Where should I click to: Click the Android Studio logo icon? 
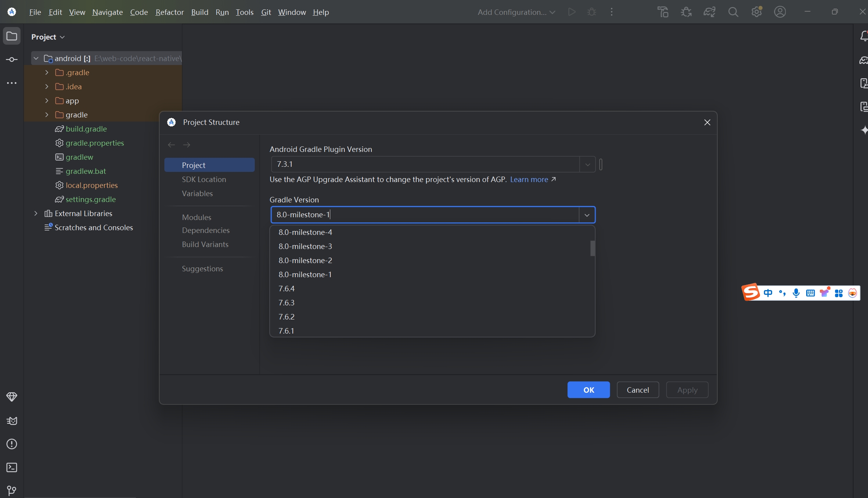pos(12,12)
